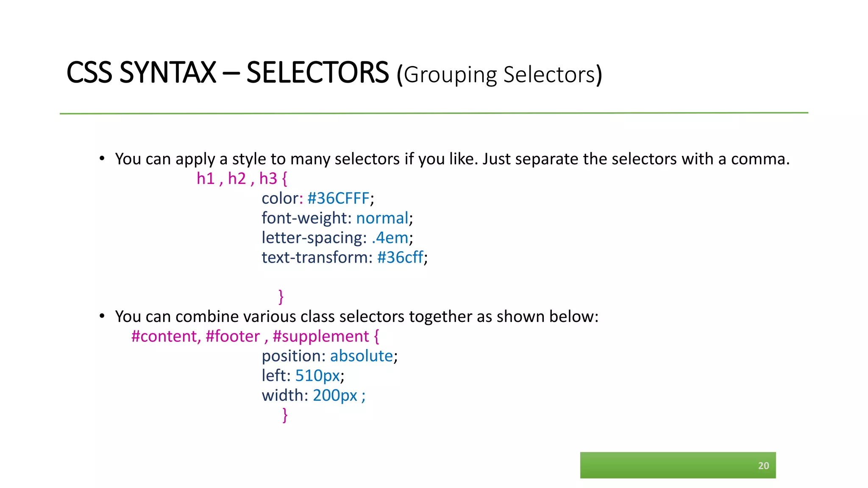Click the green slide number box showing 20

[x=677, y=465]
